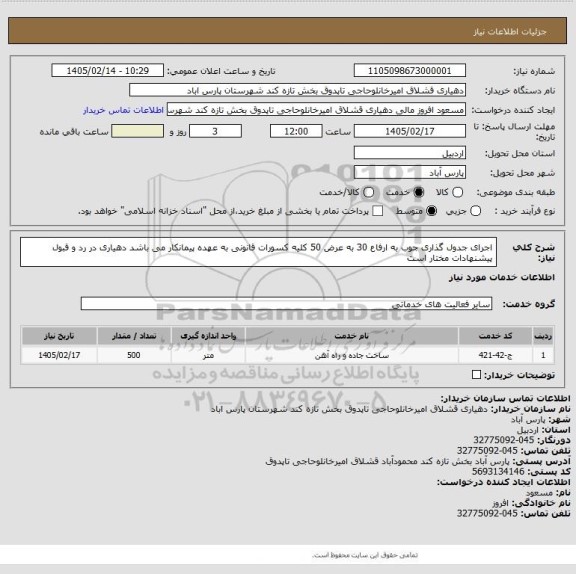The width and height of the screenshot is (576, 574).
Task: Click service code cell ج-42-421
Action: (x=495, y=355)
